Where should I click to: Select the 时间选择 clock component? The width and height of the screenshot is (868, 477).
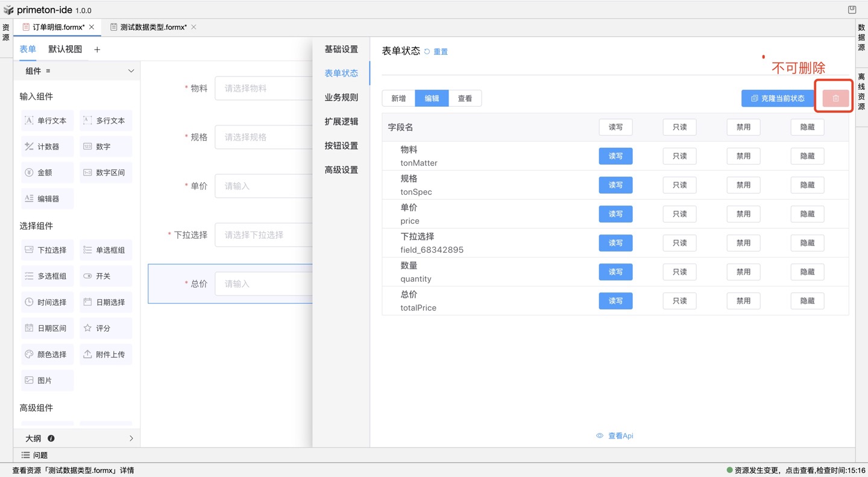click(x=46, y=302)
